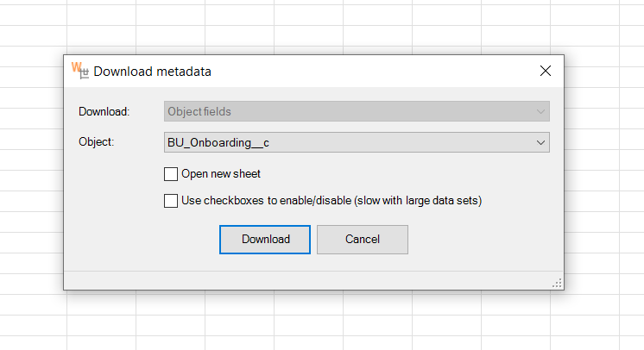The image size is (644, 350).
Task: Click the "Download:" label
Action: point(104,111)
